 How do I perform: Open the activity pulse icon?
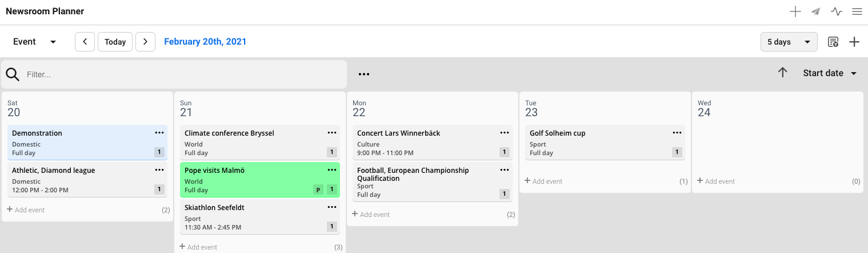pyautogui.click(x=837, y=11)
